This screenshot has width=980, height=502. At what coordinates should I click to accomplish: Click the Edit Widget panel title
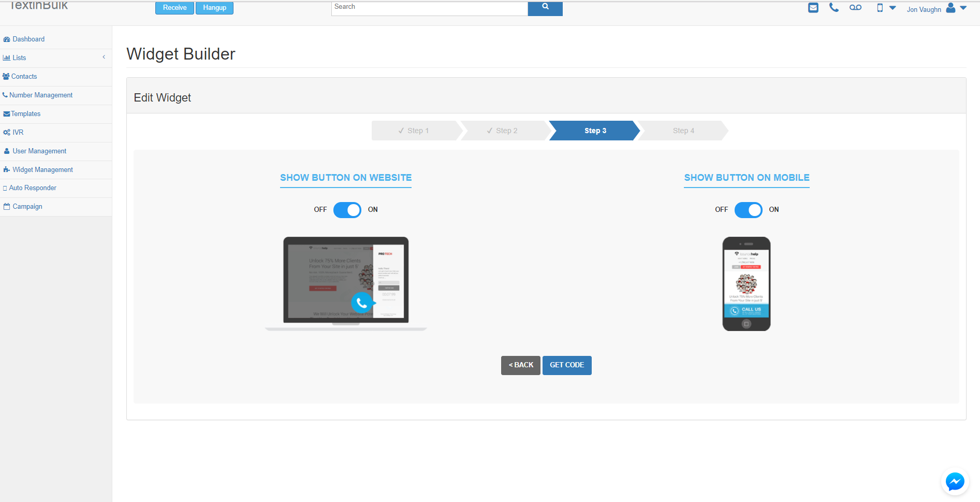click(x=163, y=98)
